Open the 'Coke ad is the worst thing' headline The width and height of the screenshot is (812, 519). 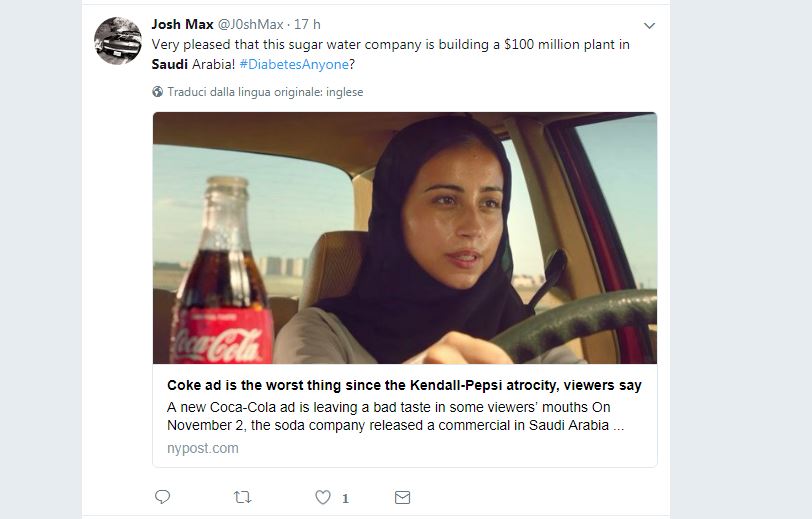click(404, 385)
